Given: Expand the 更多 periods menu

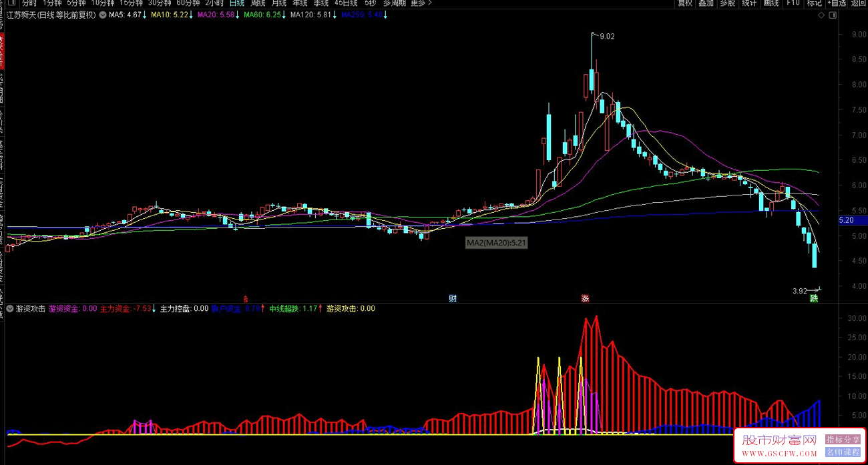Looking at the screenshot, I should point(421,3).
